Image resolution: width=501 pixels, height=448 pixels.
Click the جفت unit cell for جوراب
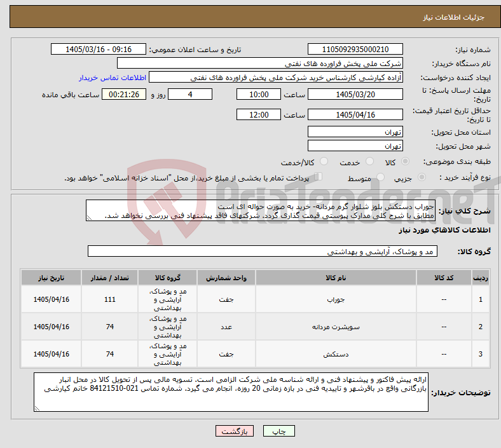226,299
